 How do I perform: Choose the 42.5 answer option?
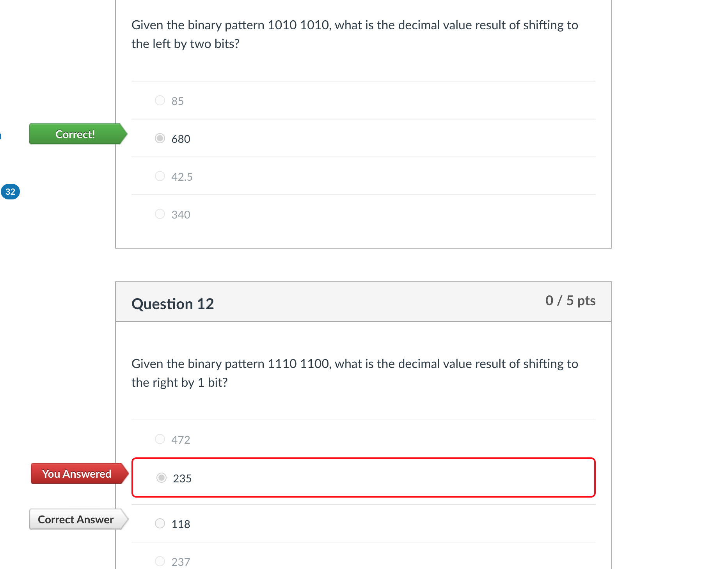(160, 176)
